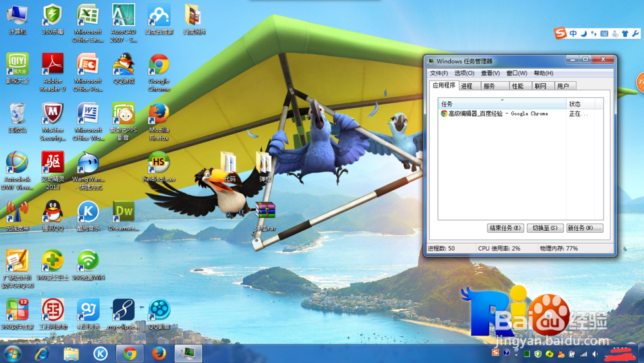
Task: Open 360免费WiFi desktop icon
Action: (88, 265)
